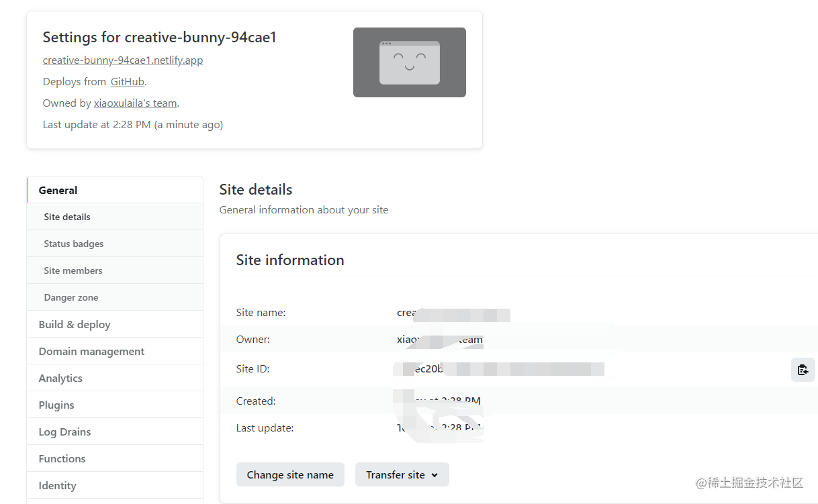
Task: Go to the Site details subsection
Action: click(115, 217)
